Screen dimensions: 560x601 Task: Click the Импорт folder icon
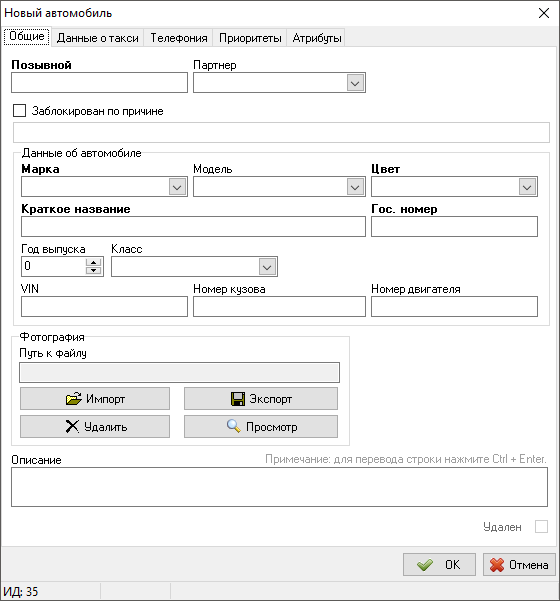click(x=74, y=399)
